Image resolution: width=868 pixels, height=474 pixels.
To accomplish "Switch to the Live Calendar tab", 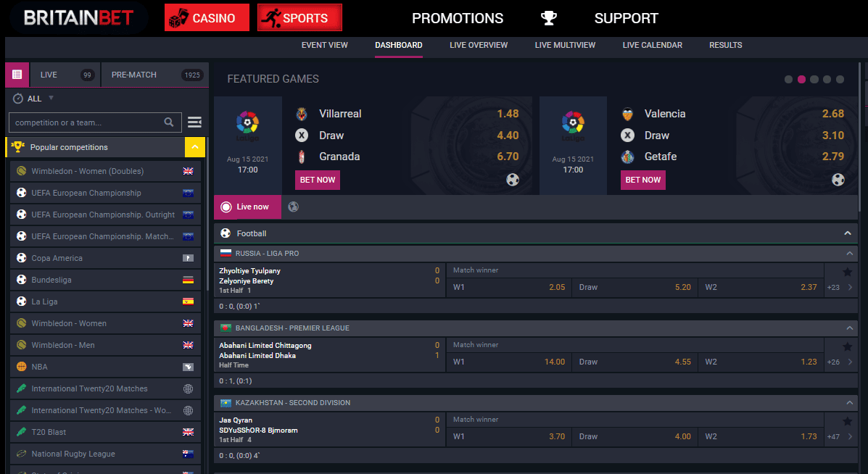I will tap(652, 45).
